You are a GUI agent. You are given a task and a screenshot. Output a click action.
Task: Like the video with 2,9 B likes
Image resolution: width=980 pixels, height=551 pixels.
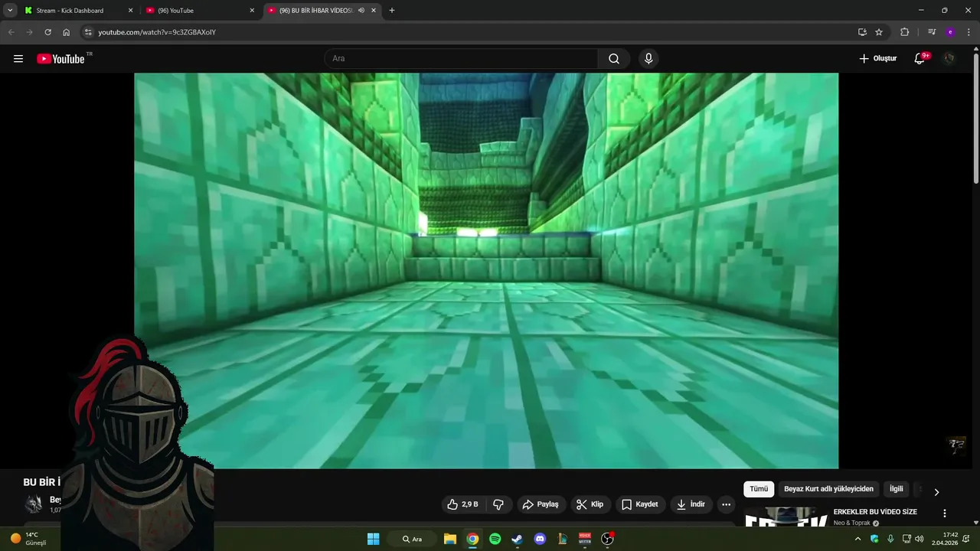463,504
